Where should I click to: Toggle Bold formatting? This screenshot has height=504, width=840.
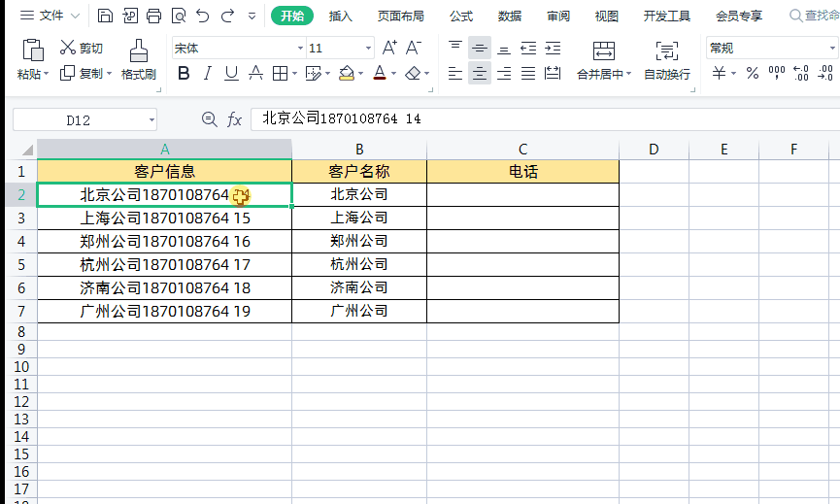pyautogui.click(x=183, y=74)
